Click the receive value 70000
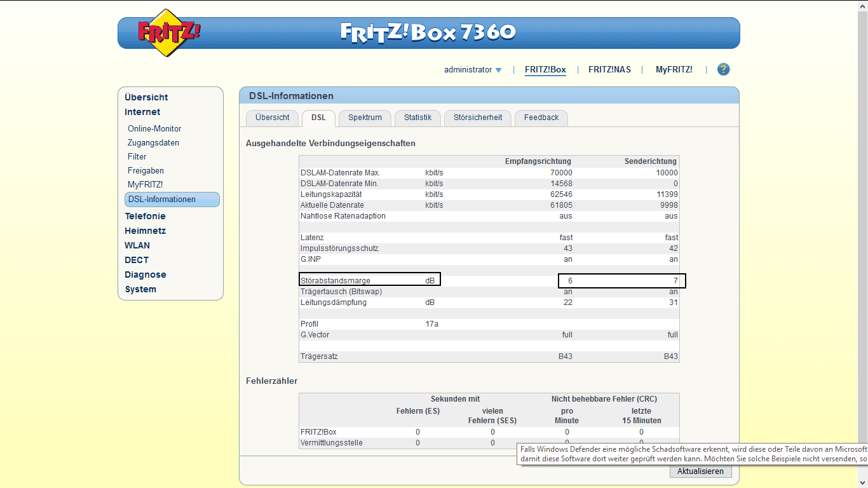 click(561, 173)
